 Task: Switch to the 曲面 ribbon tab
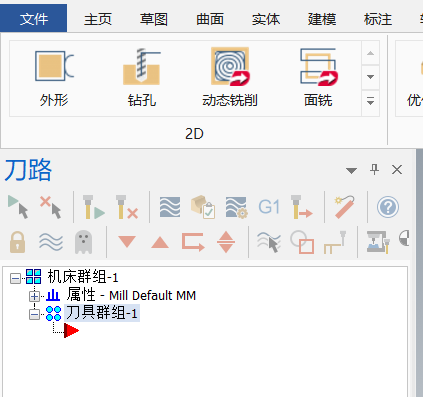[x=210, y=19]
